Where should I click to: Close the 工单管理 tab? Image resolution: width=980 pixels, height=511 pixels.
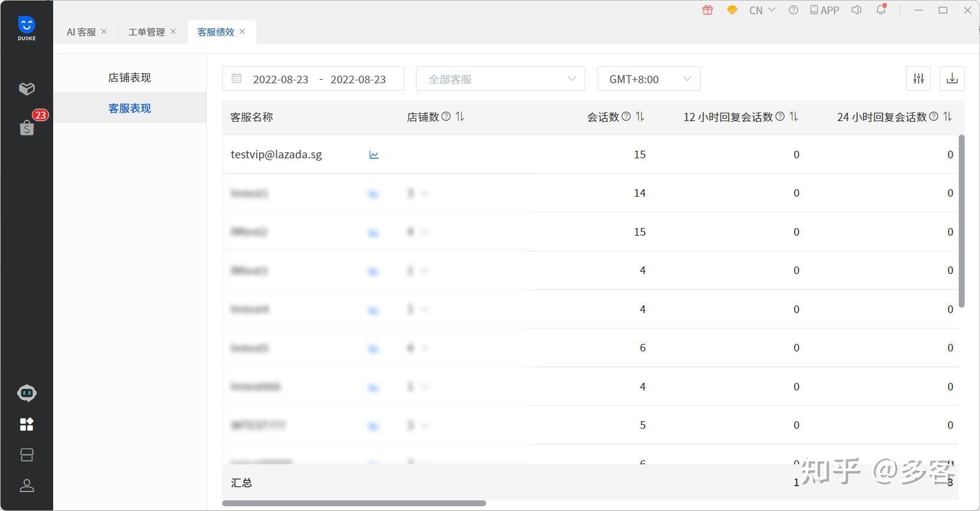[x=173, y=31]
